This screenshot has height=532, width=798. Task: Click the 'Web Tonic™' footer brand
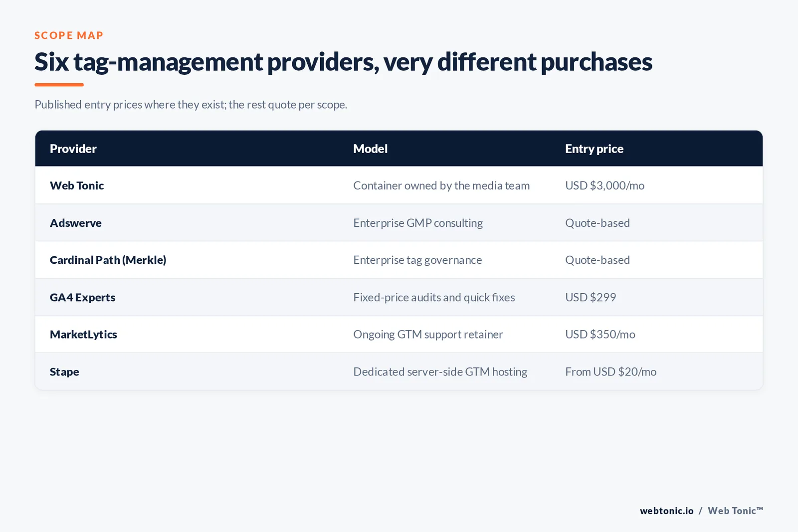pos(736,511)
